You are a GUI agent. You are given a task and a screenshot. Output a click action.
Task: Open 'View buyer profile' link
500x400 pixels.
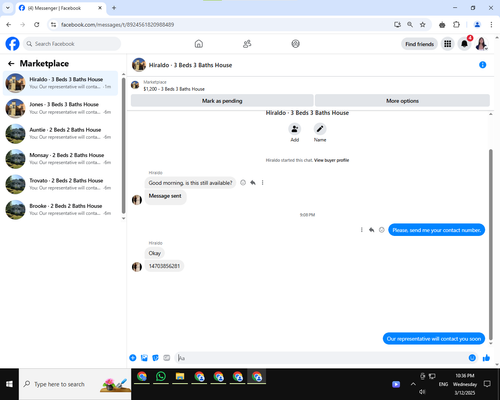click(331, 160)
